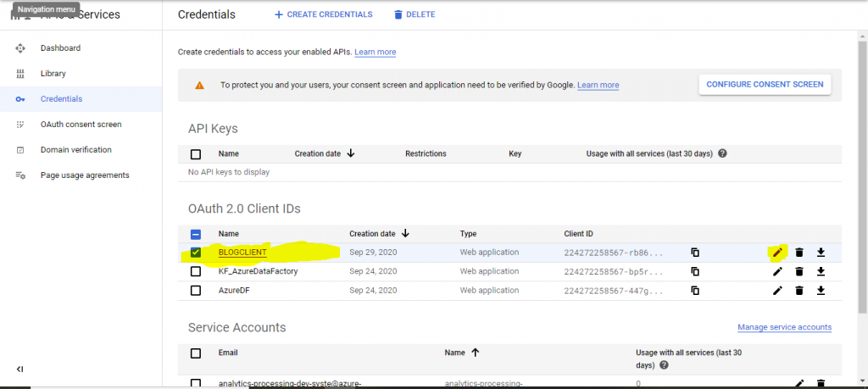868x389 pixels.
Task: Click the Service Accounts Email column header
Action: (x=228, y=353)
